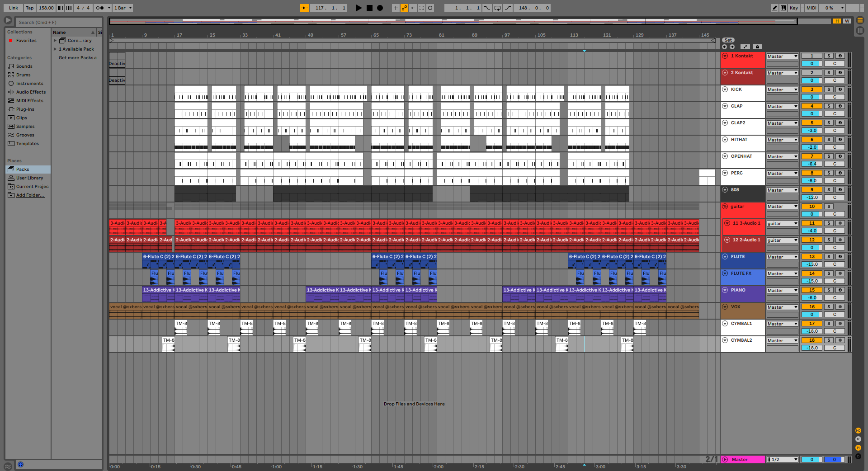
Task: Toggle the Lock Envelopes icon
Action: (x=758, y=47)
